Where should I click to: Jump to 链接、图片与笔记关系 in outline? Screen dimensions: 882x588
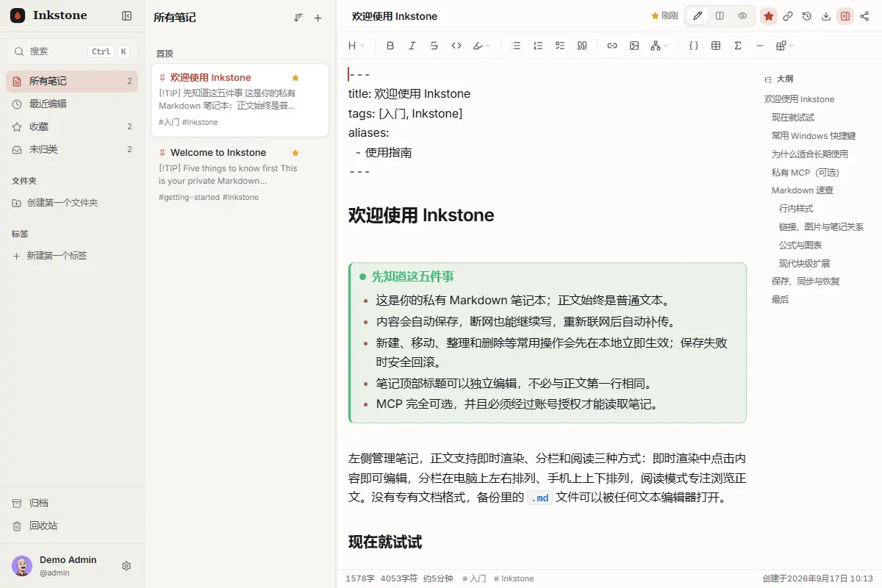point(822,227)
